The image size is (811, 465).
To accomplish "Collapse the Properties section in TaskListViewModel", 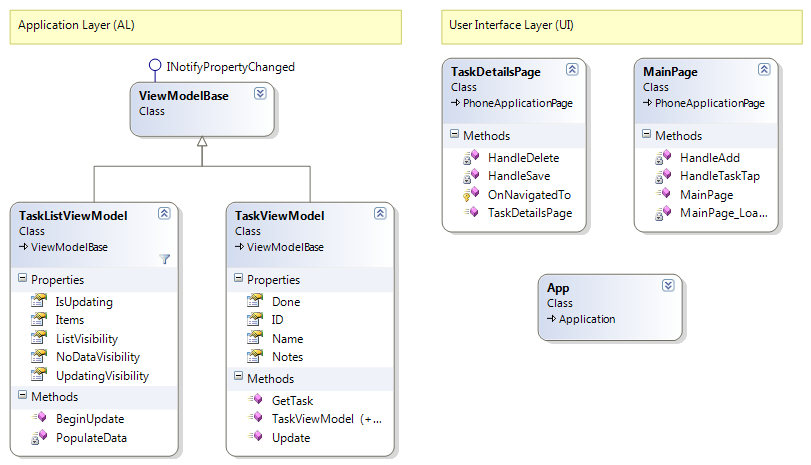I will tap(22, 280).
